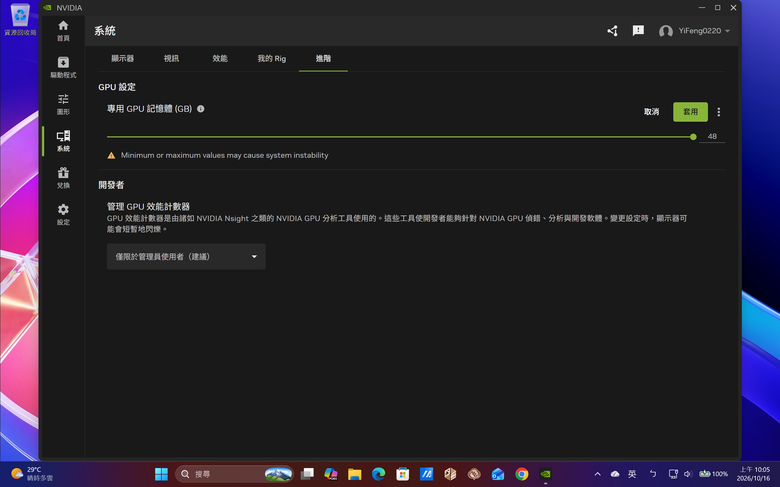Click the NVIDIA logo in title bar

point(47,7)
